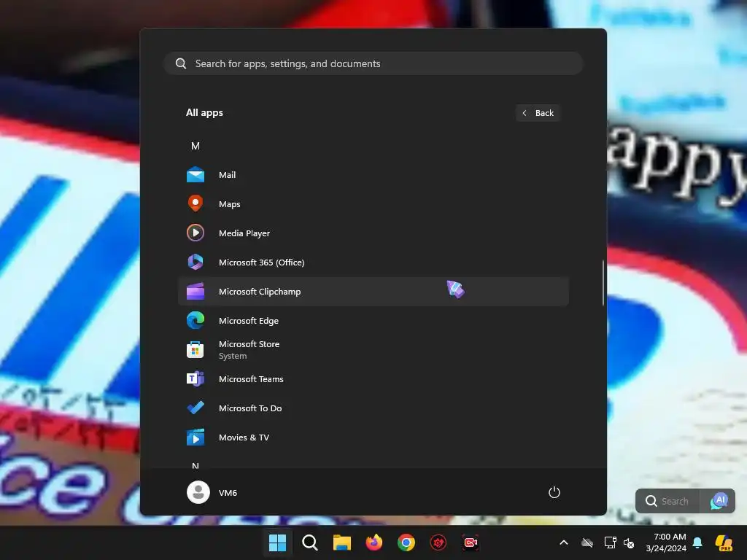The width and height of the screenshot is (747, 560).
Task: Open the power options button
Action: click(554, 492)
